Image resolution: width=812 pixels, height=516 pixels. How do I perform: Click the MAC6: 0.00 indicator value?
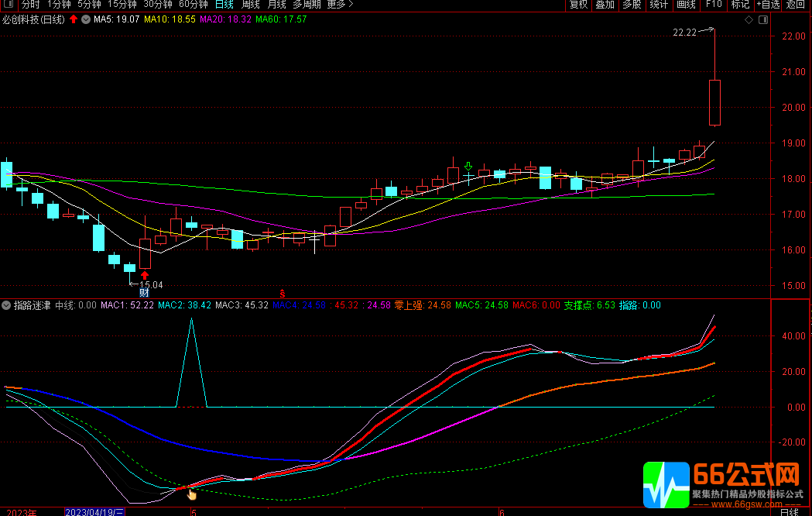tap(536, 305)
